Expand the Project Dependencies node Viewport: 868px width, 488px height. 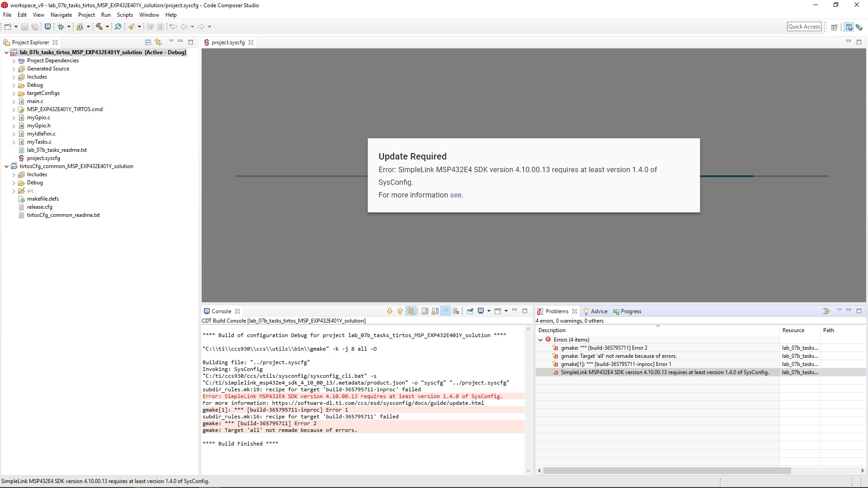pyautogui.click(x=14, y=61)
